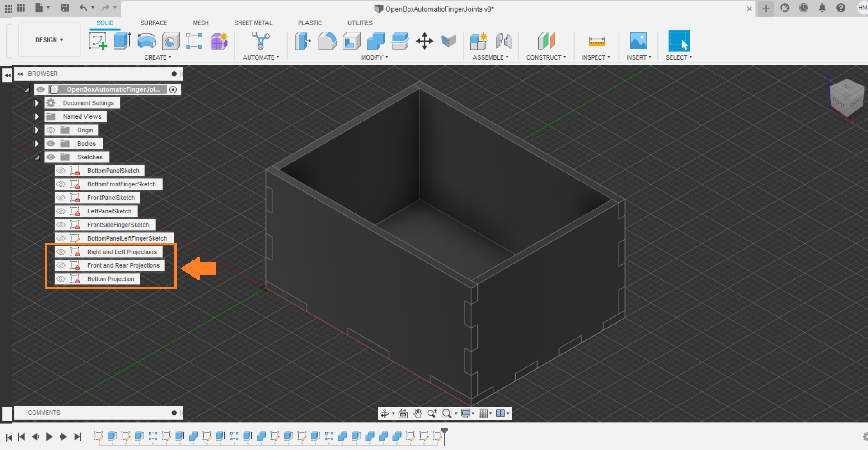The width and height of the screenshot is (868, 450).
Task: Click the Automate tool icon
Action: coord(261,41)
